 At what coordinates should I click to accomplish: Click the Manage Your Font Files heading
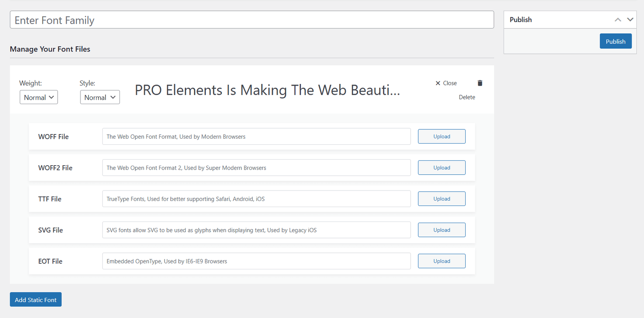[50, 49]
